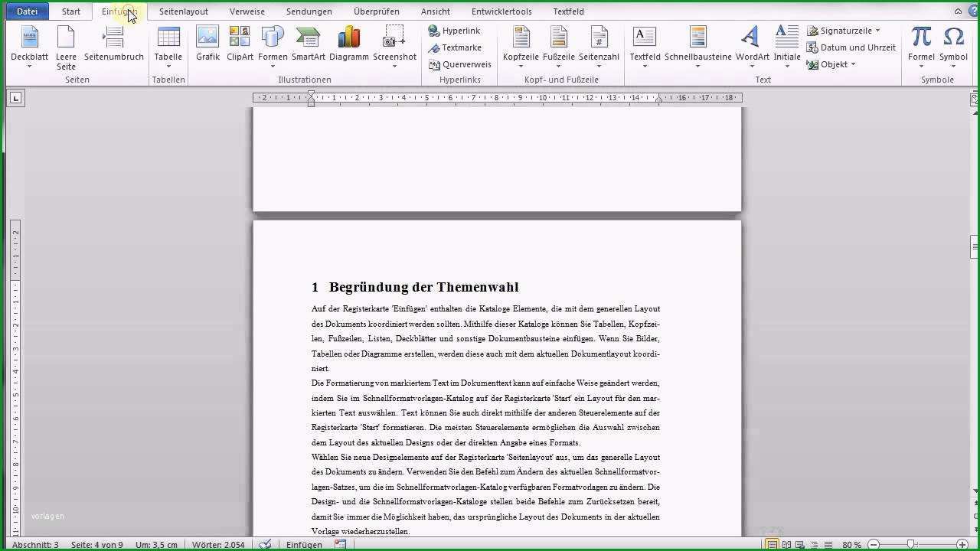Click Seite: 4 von 9 indicator
Image resolution: width=980 pixels, height=551 pixels.
[x=96, y=544]
